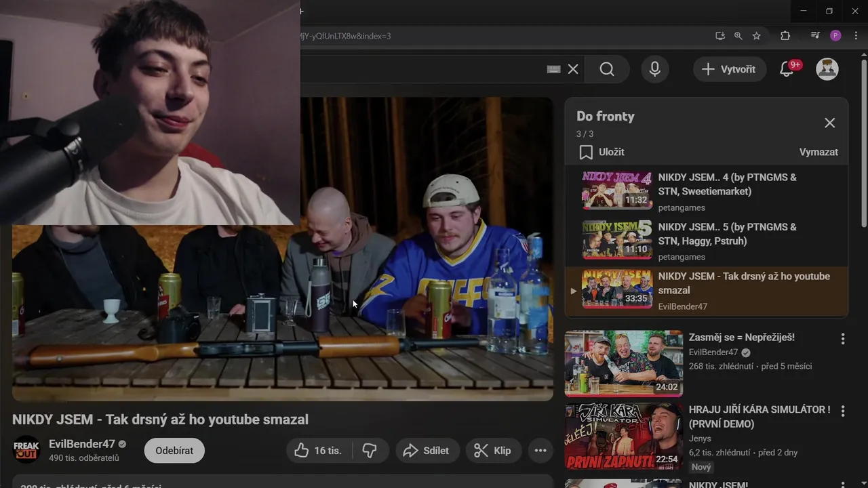Image resolution: width=868 pixels, height=488 pixels.
Task: Close the Do fronty queue panel
Action: tap(829, 123)
